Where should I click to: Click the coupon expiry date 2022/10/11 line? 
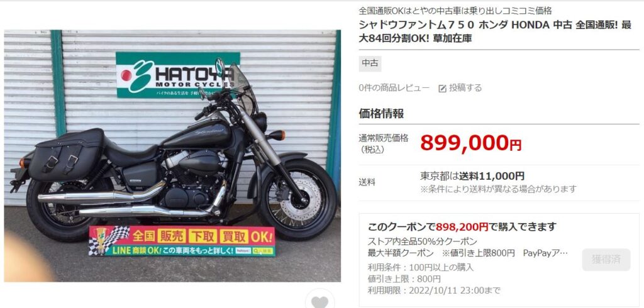434,291
